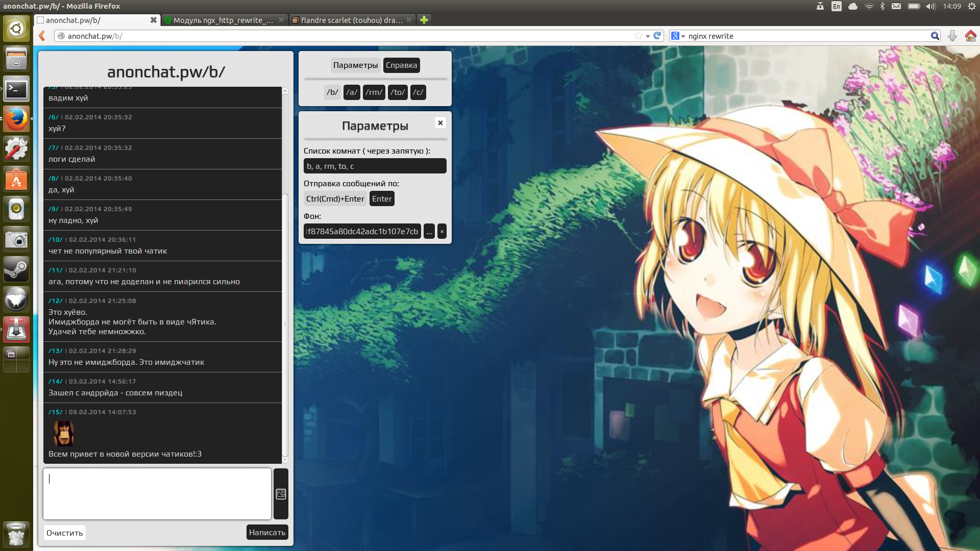Click the room list field 'b, a, rm, to, c'
The height and width of the screenshot is (551, 980).
[x=375, y=166]
